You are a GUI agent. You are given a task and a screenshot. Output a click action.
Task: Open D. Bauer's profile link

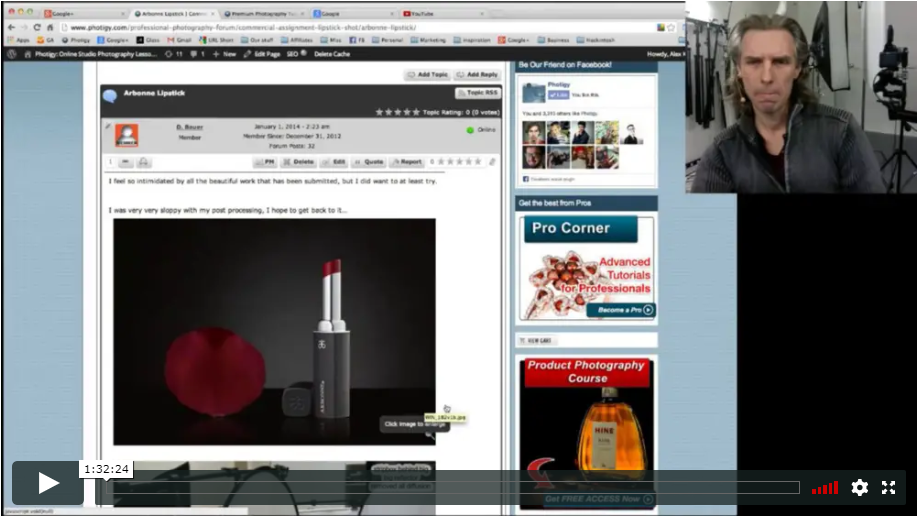pyautogui.click(x=190, y=127)
